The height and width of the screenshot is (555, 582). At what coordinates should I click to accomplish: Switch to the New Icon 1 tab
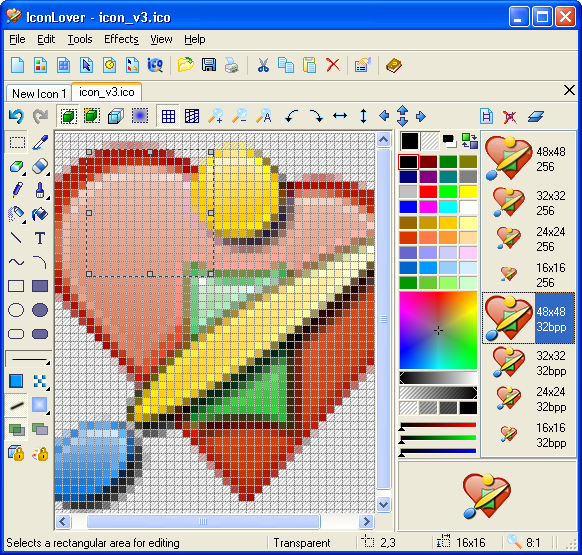[x=39, y=94]
